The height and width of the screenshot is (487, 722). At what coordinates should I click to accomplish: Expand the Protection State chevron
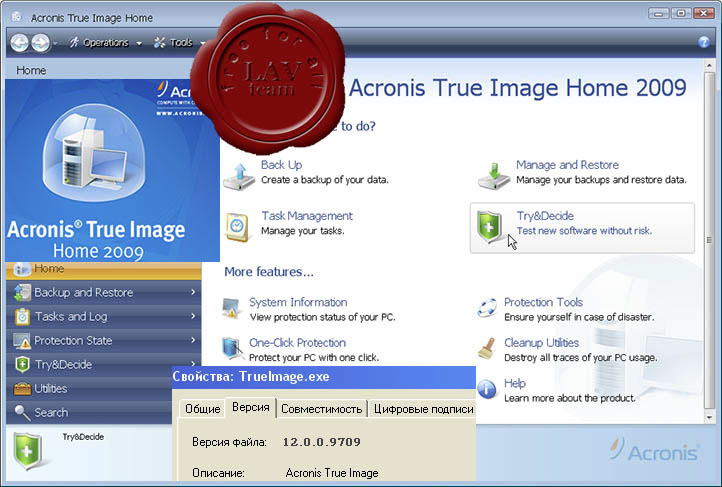pyautogui.click(x=193, y=340)
